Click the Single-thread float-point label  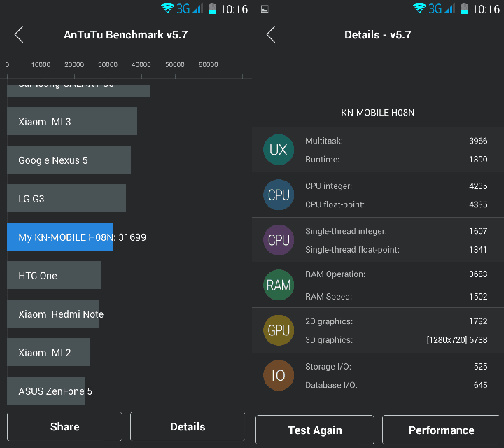tap(352, 250)
